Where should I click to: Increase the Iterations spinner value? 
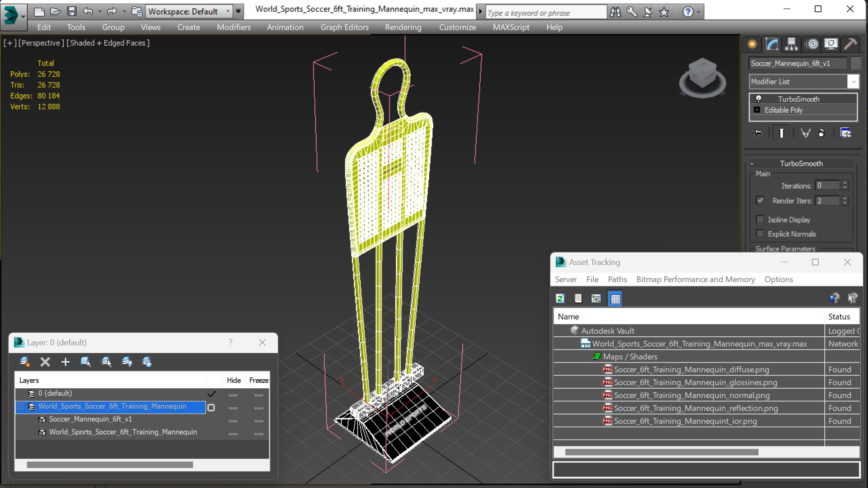tap(845, 183)
